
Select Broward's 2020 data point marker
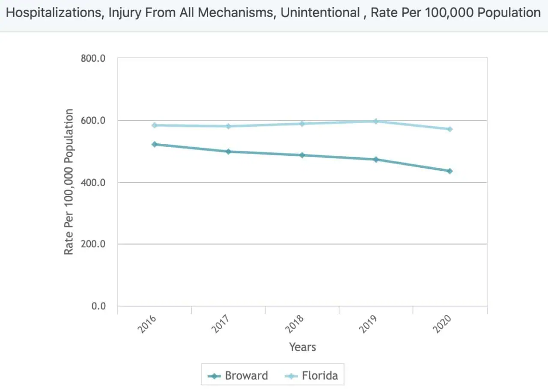450,171
